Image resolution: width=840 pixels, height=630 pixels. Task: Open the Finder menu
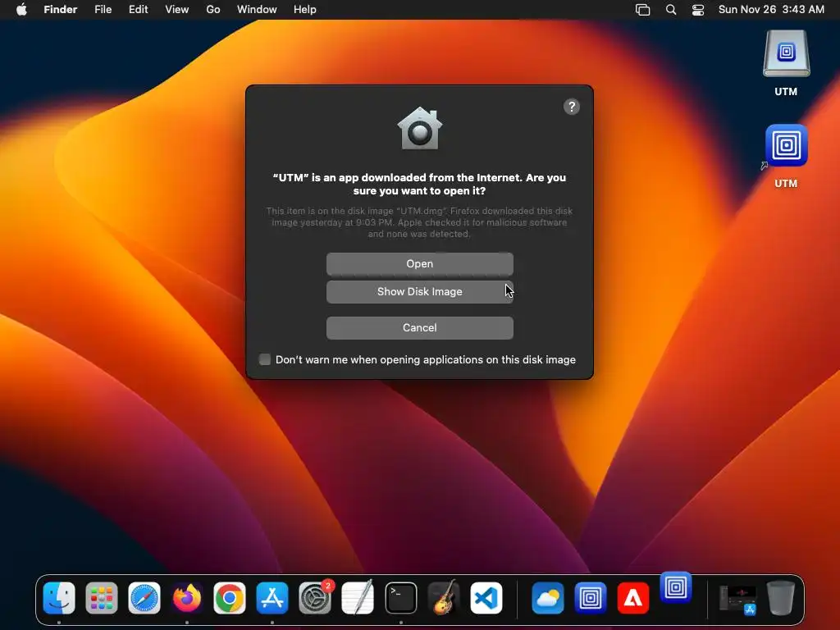click(60, 10)
